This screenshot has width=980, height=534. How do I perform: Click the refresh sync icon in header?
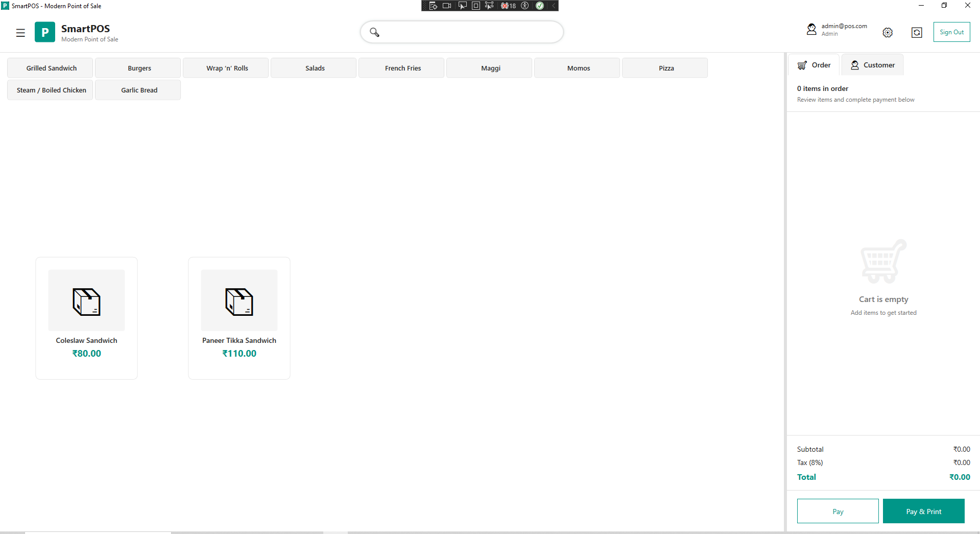pos(917,33)
